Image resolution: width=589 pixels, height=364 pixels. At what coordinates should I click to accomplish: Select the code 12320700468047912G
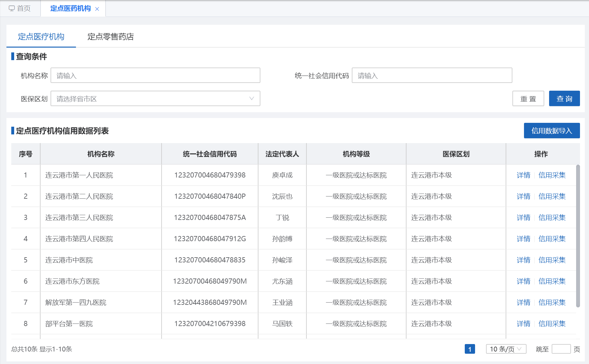pyautogui.click(x=210, y=239)
